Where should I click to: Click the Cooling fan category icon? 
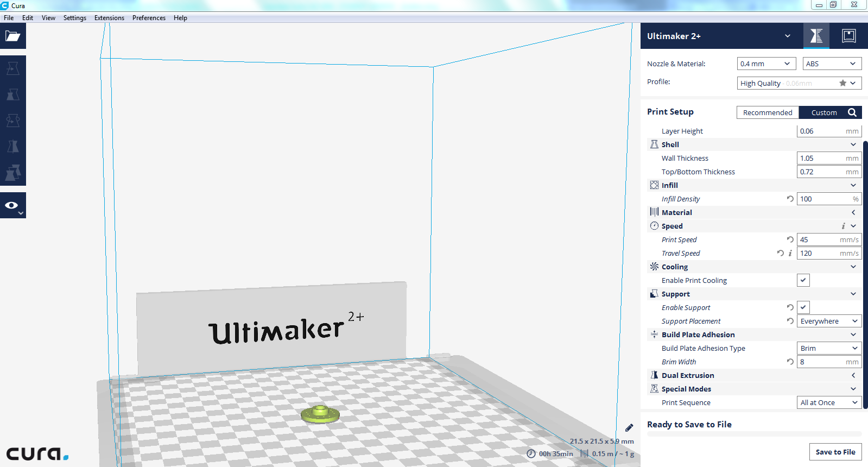pos(654,267)
